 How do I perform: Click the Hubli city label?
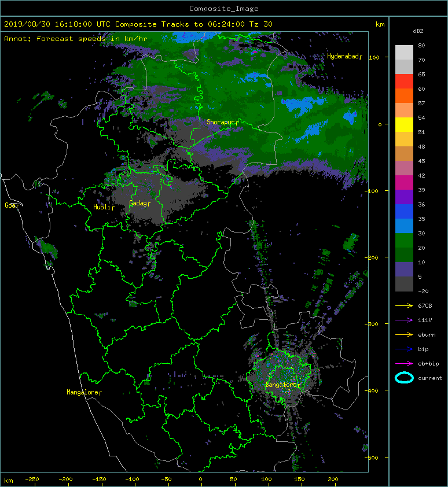point(102,207)
